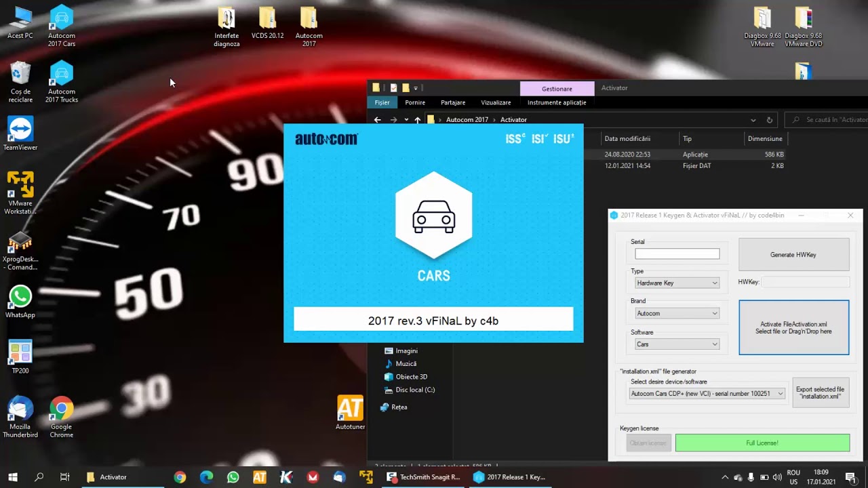This screenshot has width=868, height=488.
Task: Open XprogDesk desktop shortcut
Action: 20,251
